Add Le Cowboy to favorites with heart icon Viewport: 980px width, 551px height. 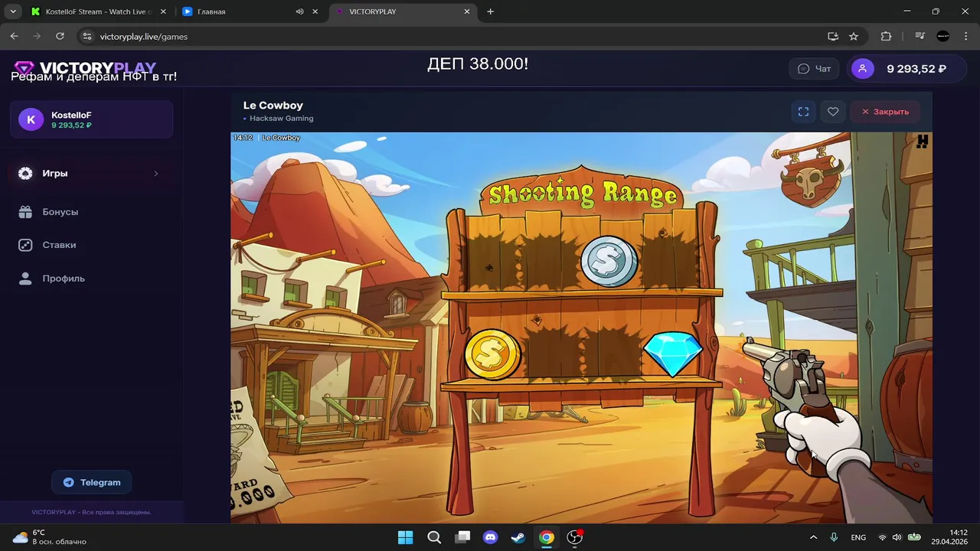pos(833,112)
